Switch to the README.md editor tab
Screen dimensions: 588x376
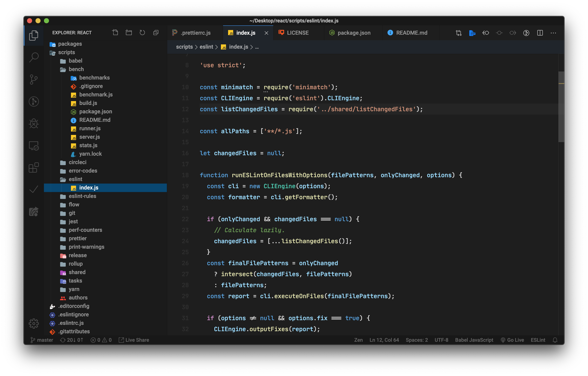(411, 33)
